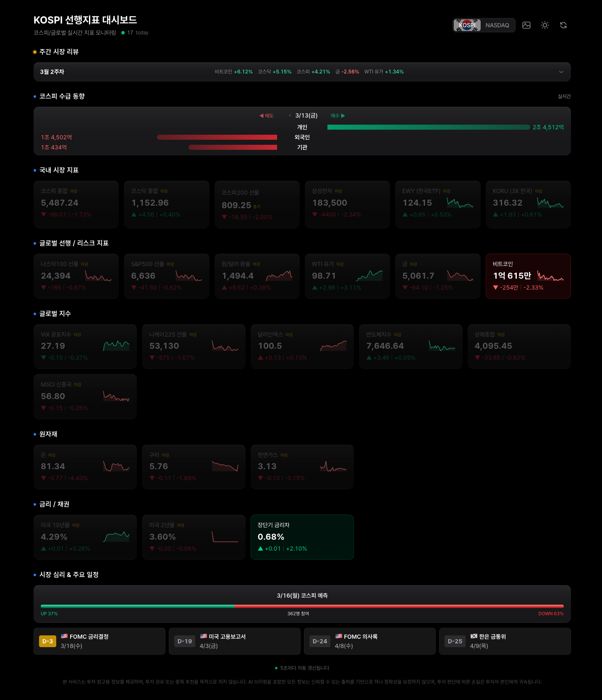Select the KOSPI tab with Korean flag
The width and height of the screenshot is (602, 700).
click(x=467, y=25)
